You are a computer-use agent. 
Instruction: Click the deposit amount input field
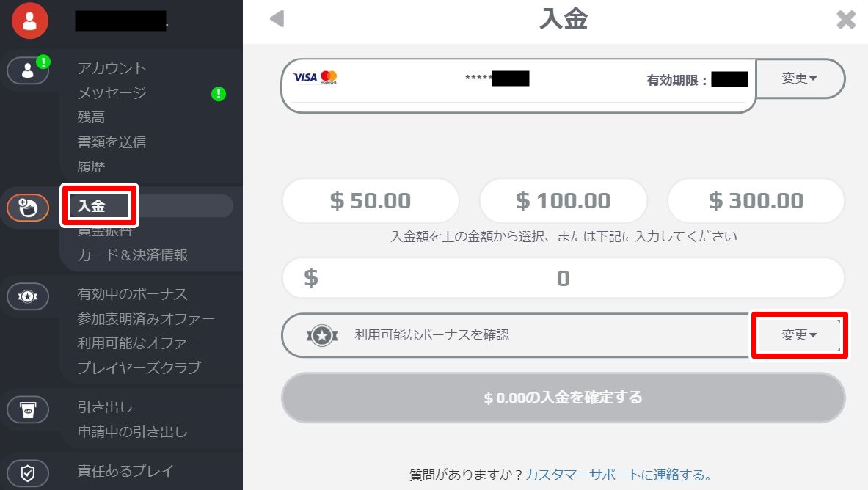tap(563, 278)
